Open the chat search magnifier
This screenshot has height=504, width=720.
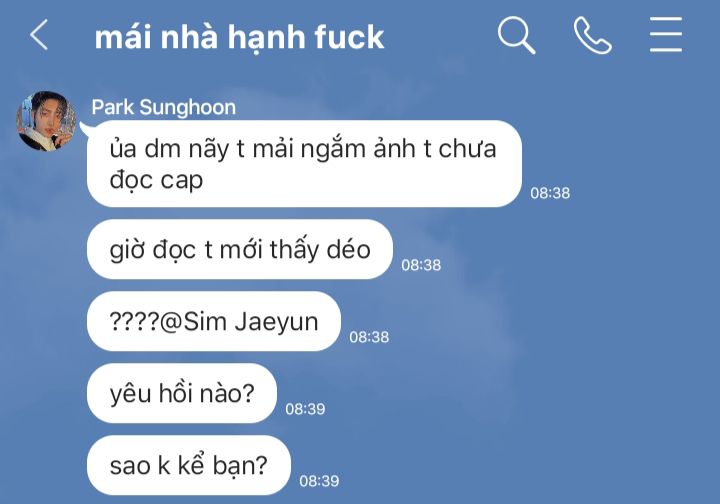(x=517, y=35)
